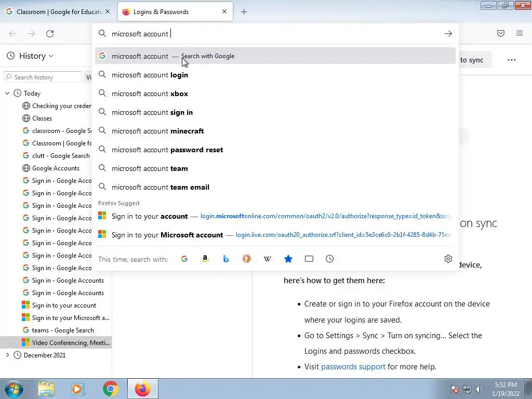Viewport: 532px width, 399px height.
Task: Open 'Checking your credentials' history entry
Action: 57,106
